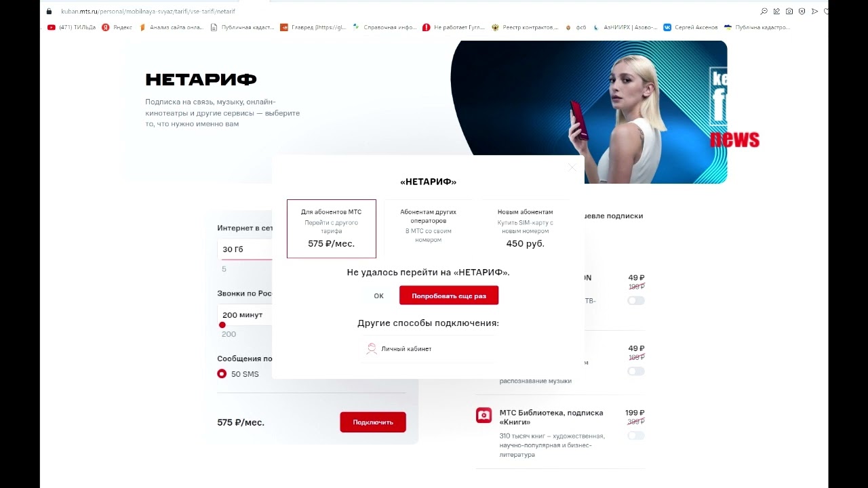Click the Попробовать еще раз button

click(x=449, y=296)
